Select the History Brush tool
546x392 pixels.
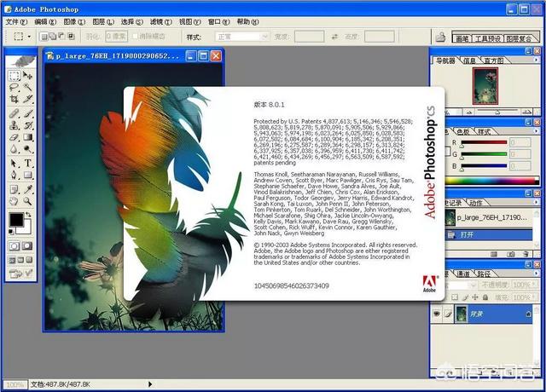click(x=27, y=125)
